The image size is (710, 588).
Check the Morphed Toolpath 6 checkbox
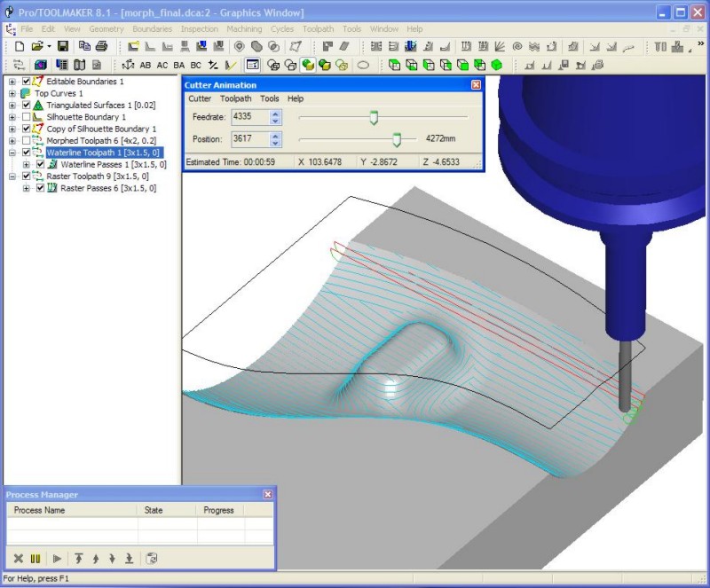coord(27,141)
